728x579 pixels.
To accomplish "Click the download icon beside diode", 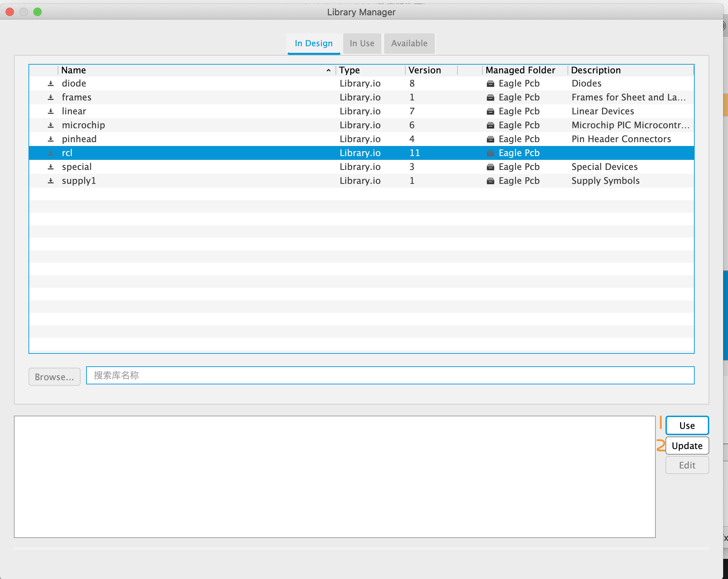I will pyautogui.click(x=51, y=83).
